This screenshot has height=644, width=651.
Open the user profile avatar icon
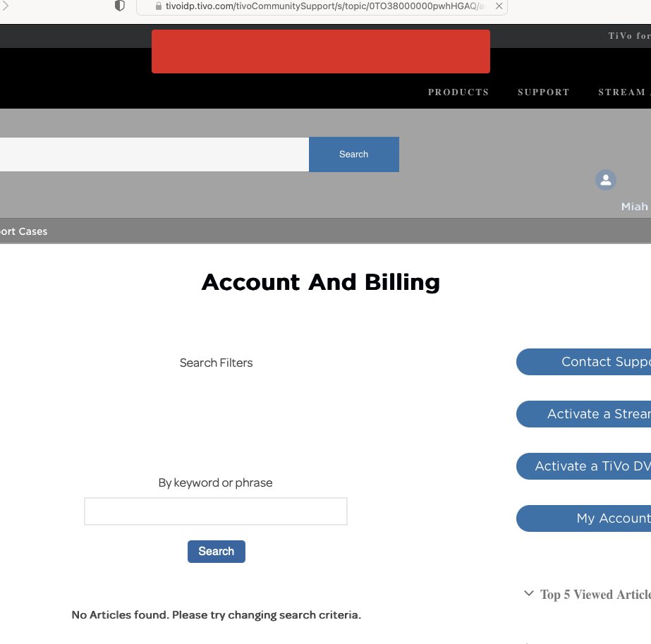605,180
